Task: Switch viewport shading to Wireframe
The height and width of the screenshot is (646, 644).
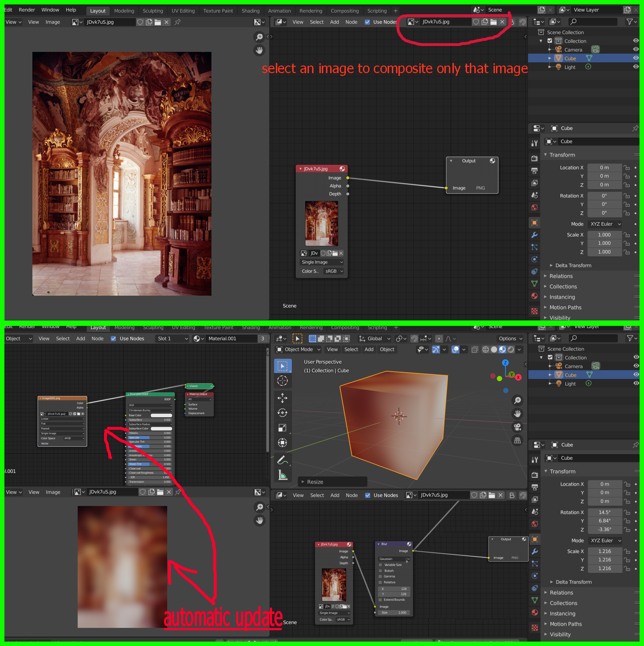Action: [x=486, y=349]
